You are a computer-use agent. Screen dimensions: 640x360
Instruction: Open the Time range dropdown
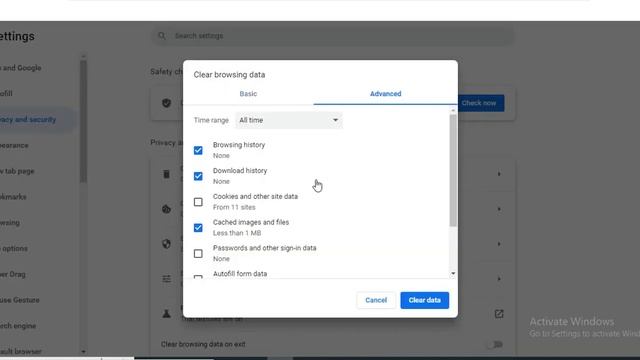(x=289, y=120)
